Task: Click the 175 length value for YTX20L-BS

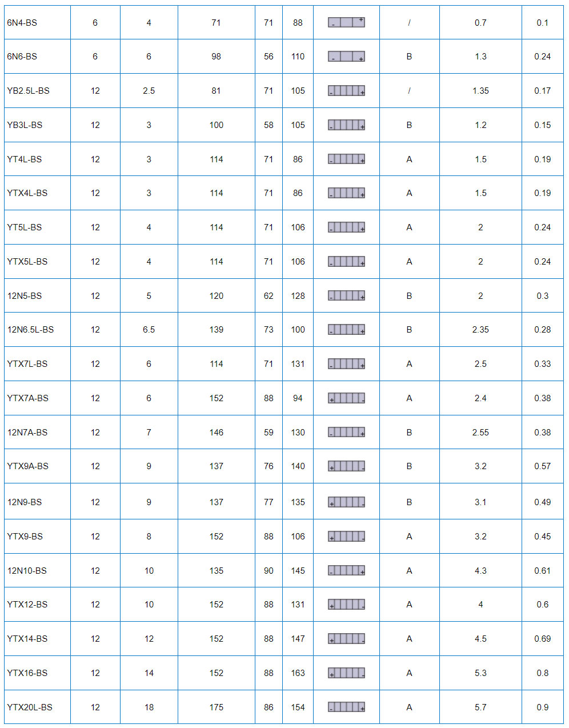Action: point(217,707)
